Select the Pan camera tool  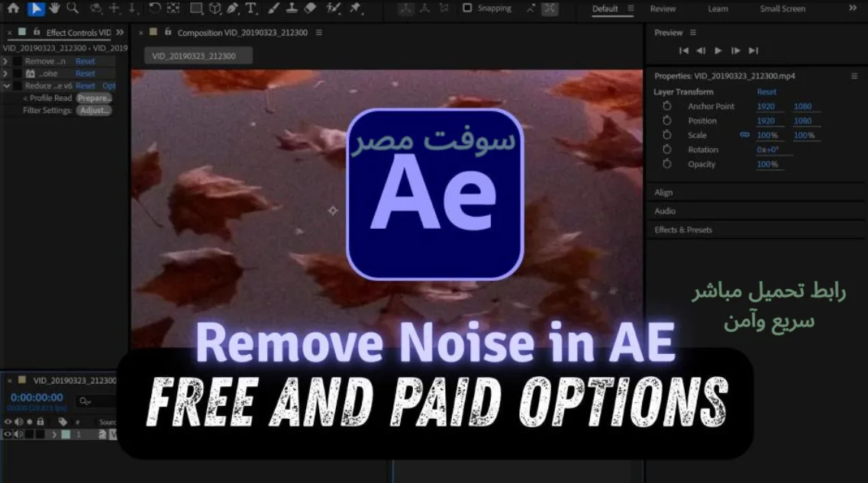tap(115, 8)
